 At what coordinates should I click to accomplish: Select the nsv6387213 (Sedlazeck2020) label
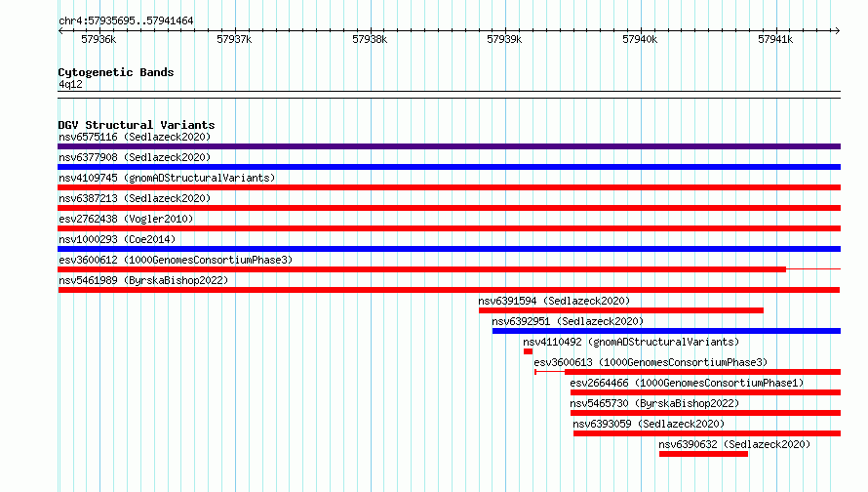click(x=135, y=198)
